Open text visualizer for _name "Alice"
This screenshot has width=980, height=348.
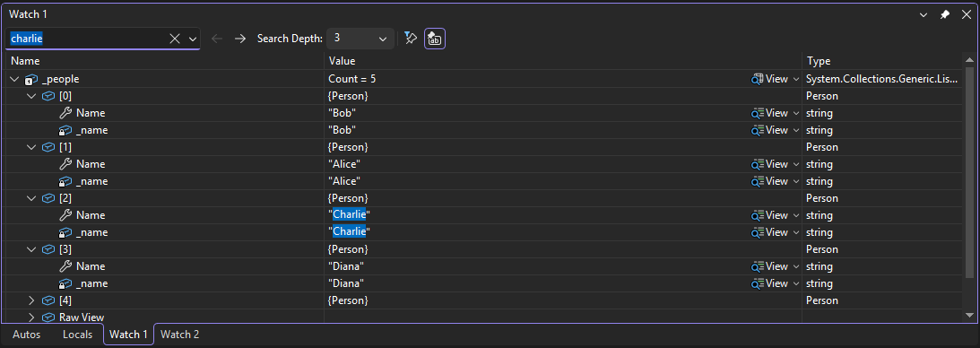pos(769,181)
